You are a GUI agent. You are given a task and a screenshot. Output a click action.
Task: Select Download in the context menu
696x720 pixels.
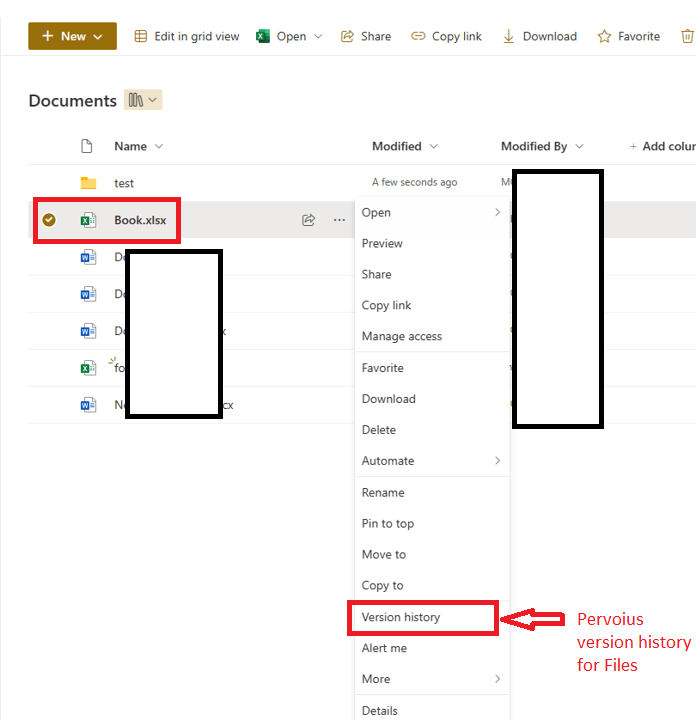(x=432, y=399)
